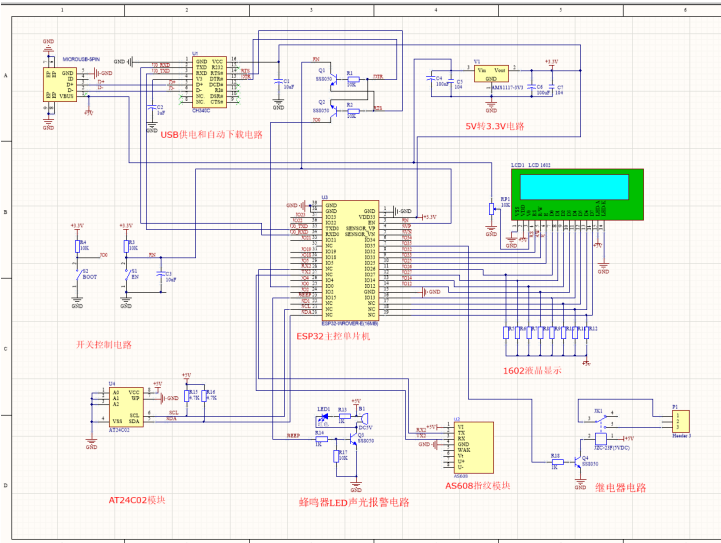This screenshot has width=721, height=543.
Task: Click resistor R1 near Q1
Action: (353, 79)
